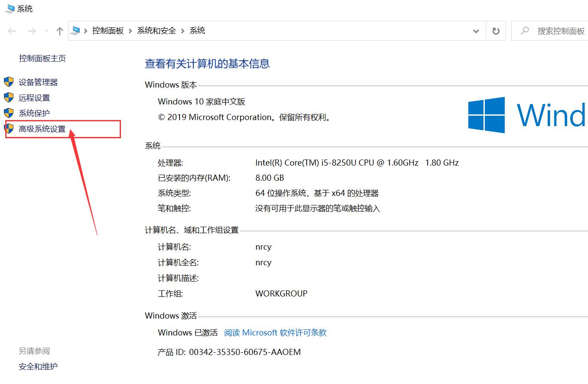Viewport: 588px width, 384px height.
Task: Open 安全和维护 link
Action: pyautogui.click(x=38, y=367)
